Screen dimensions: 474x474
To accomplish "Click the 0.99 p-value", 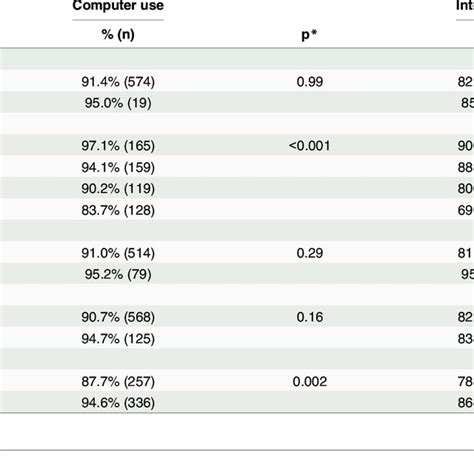I will (x=310, y=82).
